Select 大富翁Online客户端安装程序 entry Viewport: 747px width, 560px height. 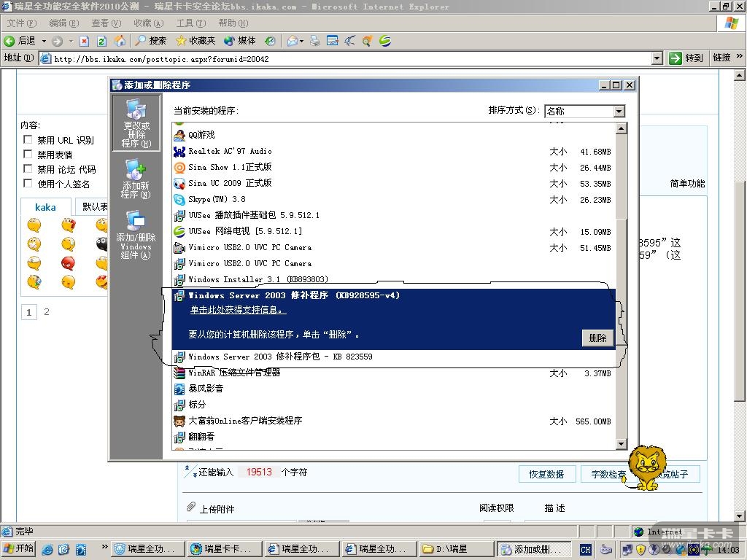tap(393, 421)
